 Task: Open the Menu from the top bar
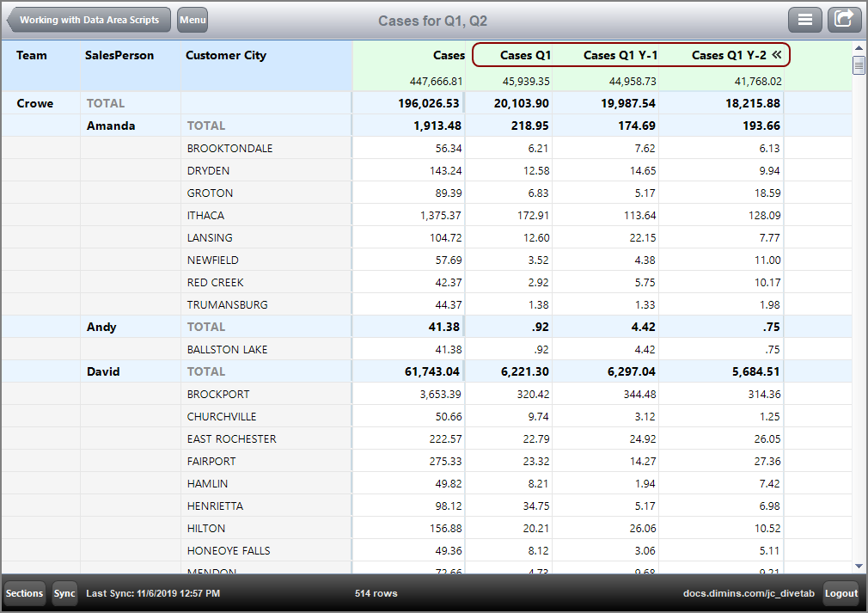[x=193, y=19]
